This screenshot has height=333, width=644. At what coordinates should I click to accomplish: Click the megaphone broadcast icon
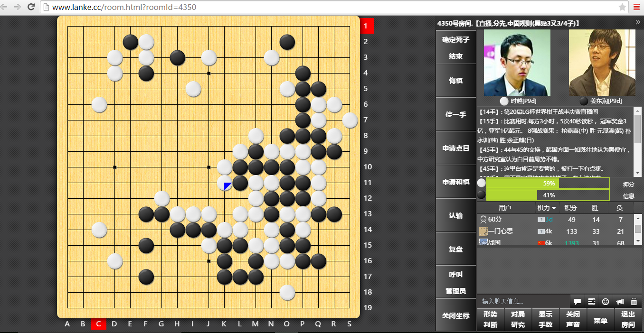620,302
